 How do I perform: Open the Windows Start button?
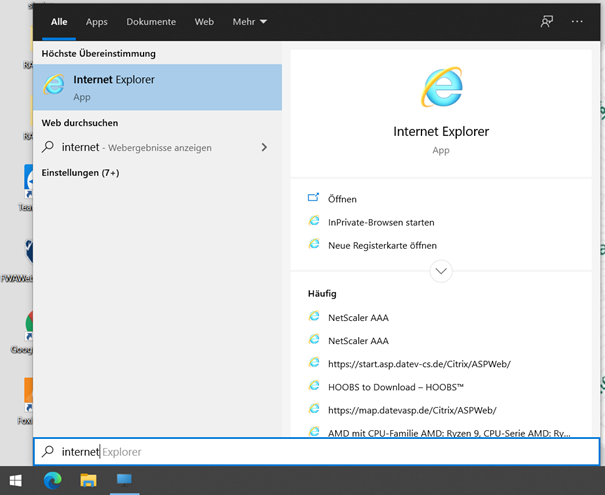(16, 480)
